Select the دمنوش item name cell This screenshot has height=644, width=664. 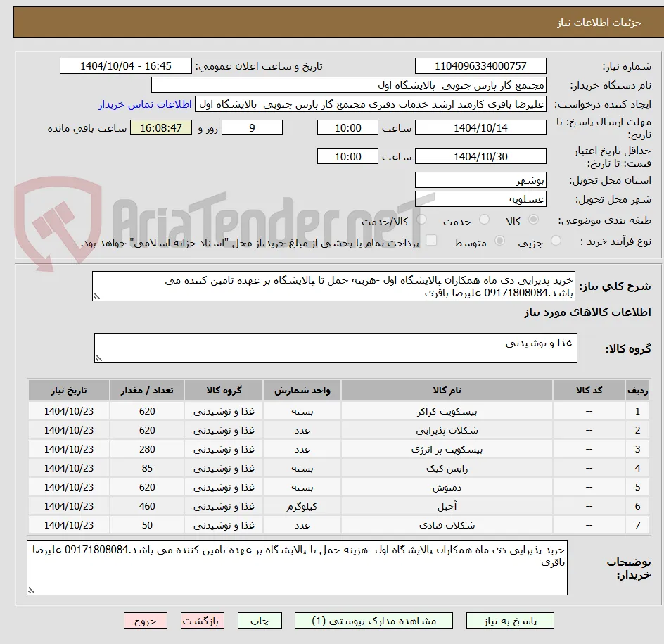tap(447, 488)
